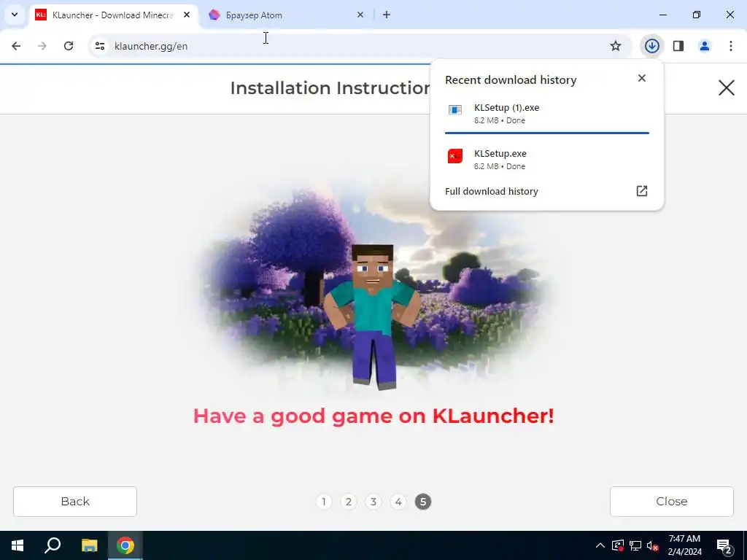747x560 pixels.
Task: Close the Installation Instructions dialog
Action: click(727, 87)
